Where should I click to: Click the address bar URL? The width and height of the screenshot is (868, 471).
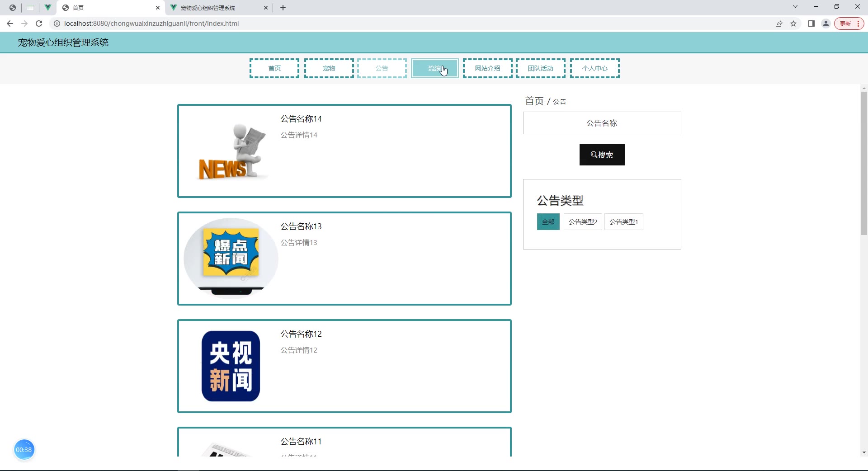[151, 24]
